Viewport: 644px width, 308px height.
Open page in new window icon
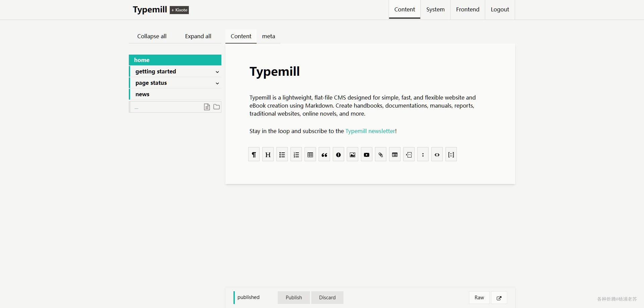pos(499,298)
